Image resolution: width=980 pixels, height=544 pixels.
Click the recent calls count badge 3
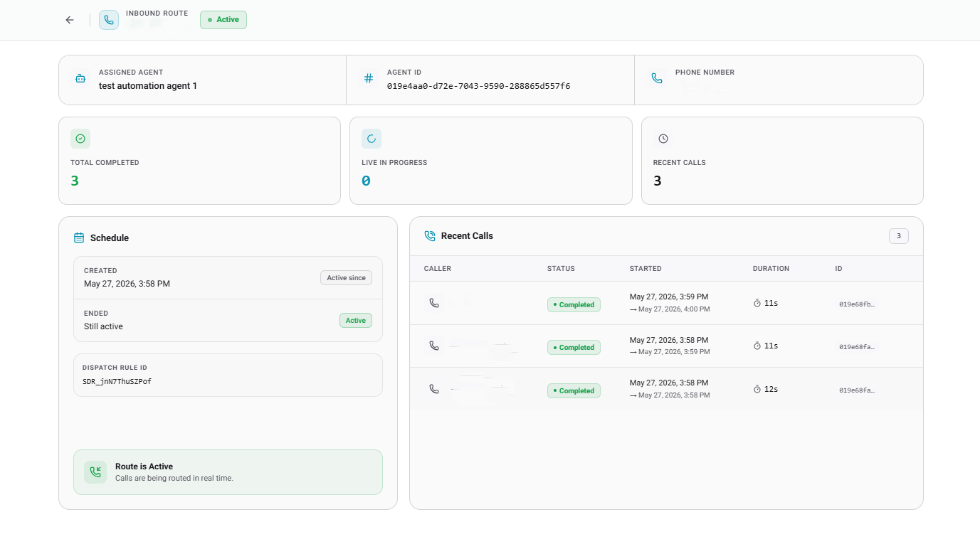tap(899, 236)
